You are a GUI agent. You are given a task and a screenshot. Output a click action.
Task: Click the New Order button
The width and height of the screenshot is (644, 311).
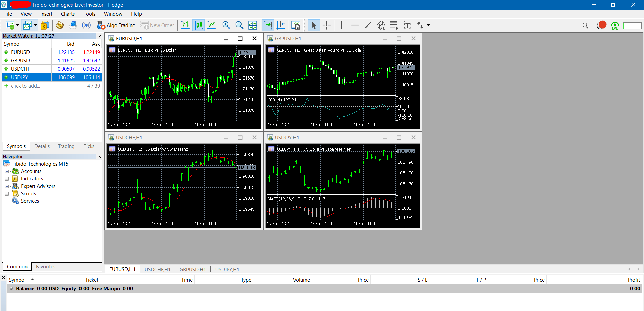[x=157, y=25]
